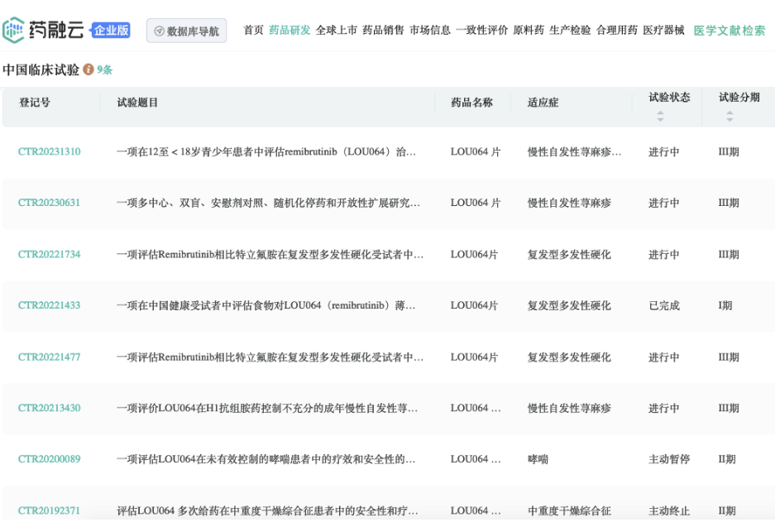Open trial record CTR20221433
This screenshot has width=775, height=532.
[50, 306]
